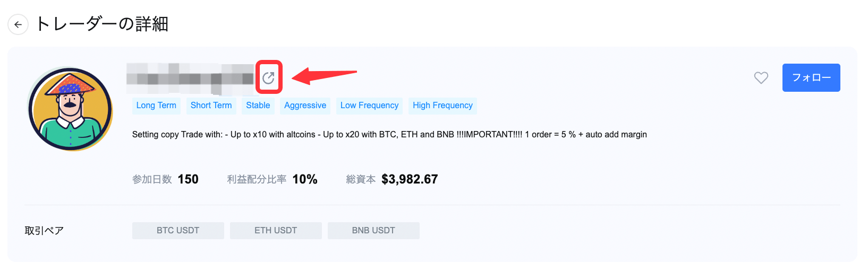
Task: Click the Low Frequency tag
Action: click(369, 106)
